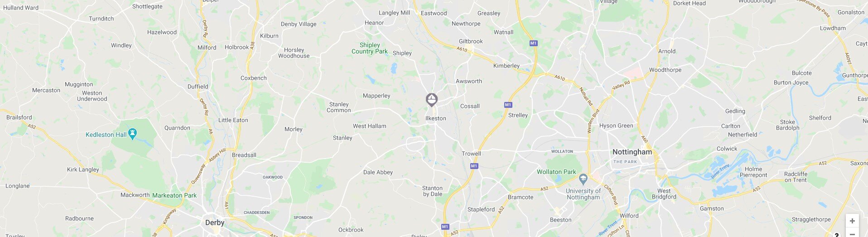Screen dimensions: 868x237
Task: Click the zoom out minus button
Action: pyautogui.click(x=852, y=233)
